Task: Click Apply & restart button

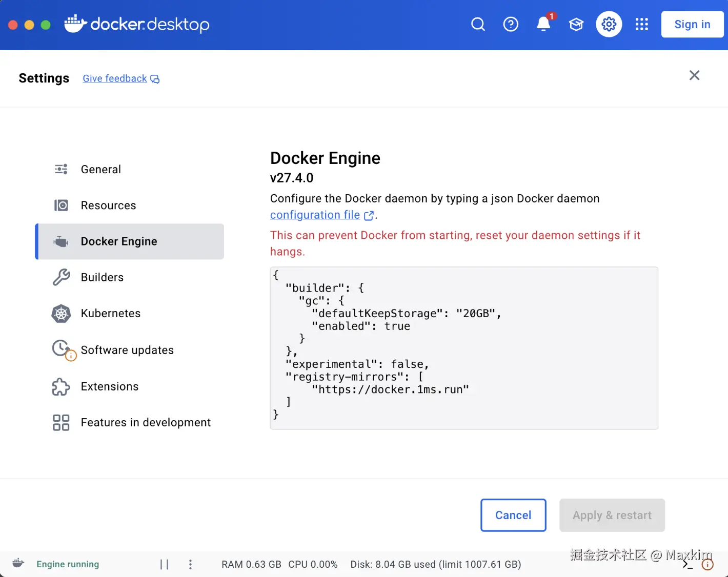Action: click(x=612, y=515)
